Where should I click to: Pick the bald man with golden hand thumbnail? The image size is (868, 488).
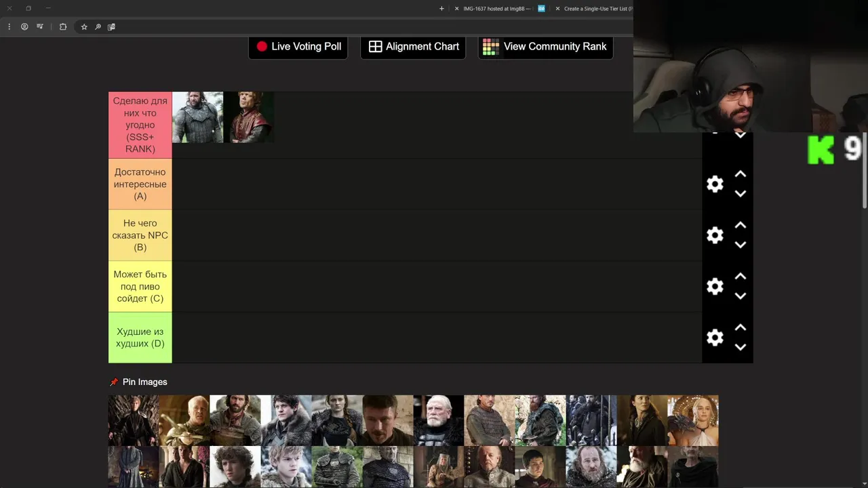pos(184,420)
